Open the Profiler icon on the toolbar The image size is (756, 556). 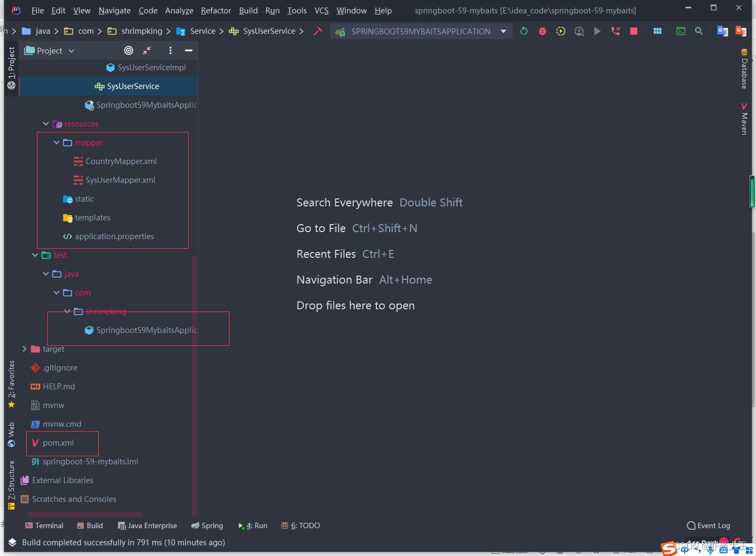tap(579, 31)
